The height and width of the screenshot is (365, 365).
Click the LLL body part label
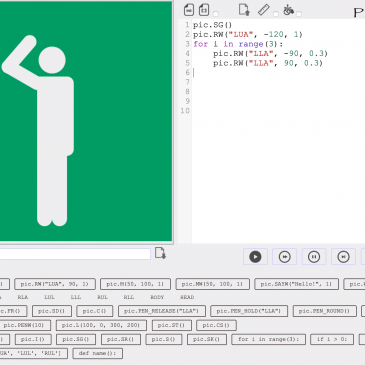coord(76,297)
